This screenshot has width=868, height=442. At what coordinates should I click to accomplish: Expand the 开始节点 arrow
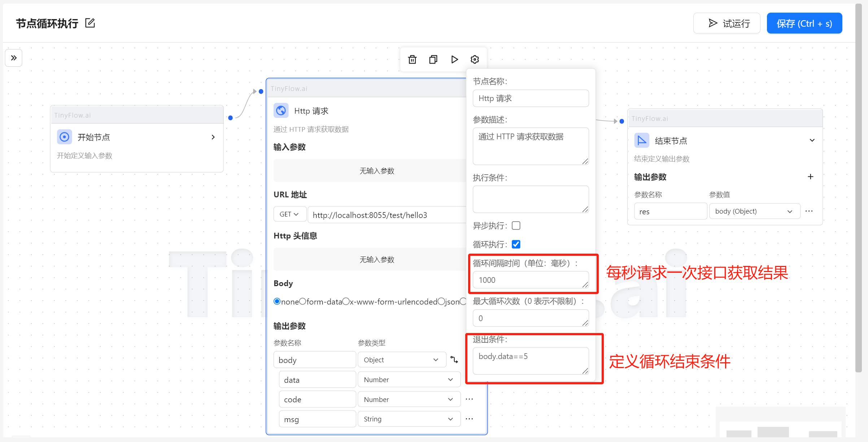coord(213,137)
